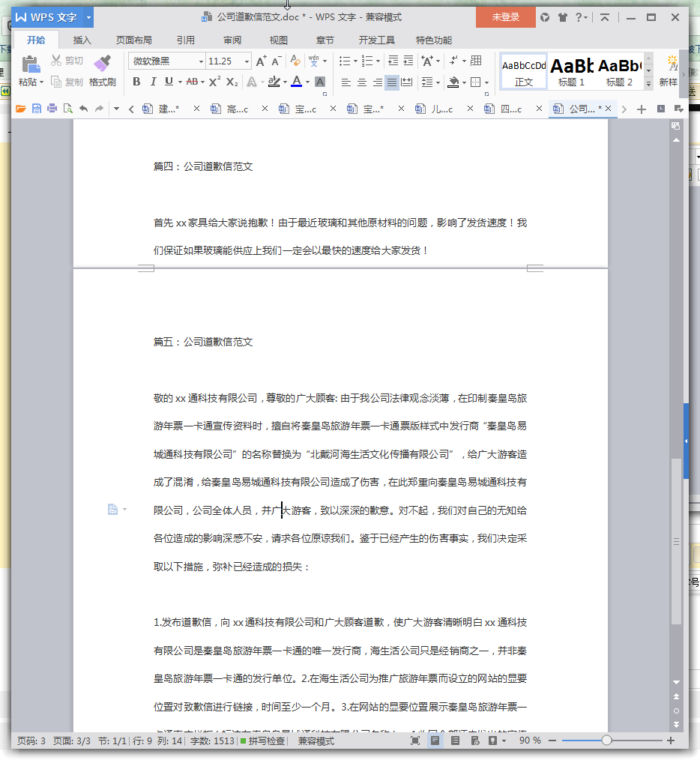The width and height of the screenshot is (700, 760).
Task: Insert a table from the grid icon
Action: (476, 61)
